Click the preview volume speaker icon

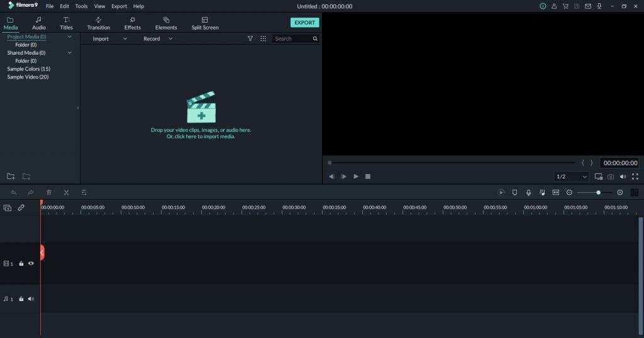623,177
